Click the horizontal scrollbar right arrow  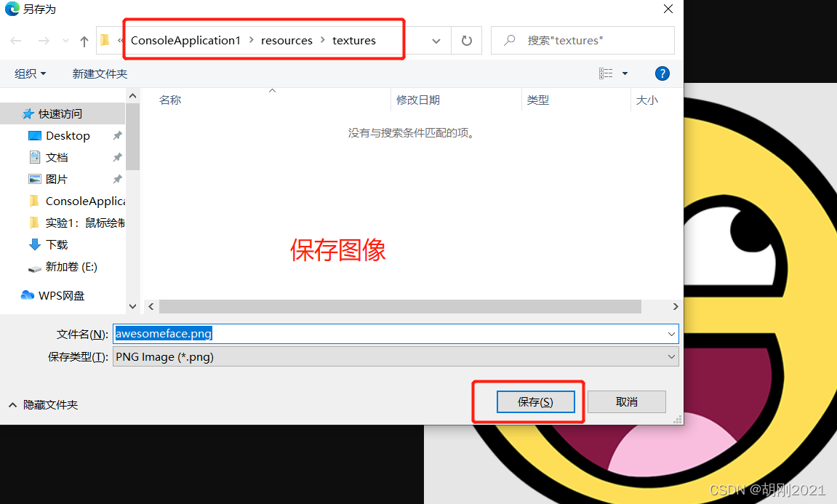tap(676, 306)
